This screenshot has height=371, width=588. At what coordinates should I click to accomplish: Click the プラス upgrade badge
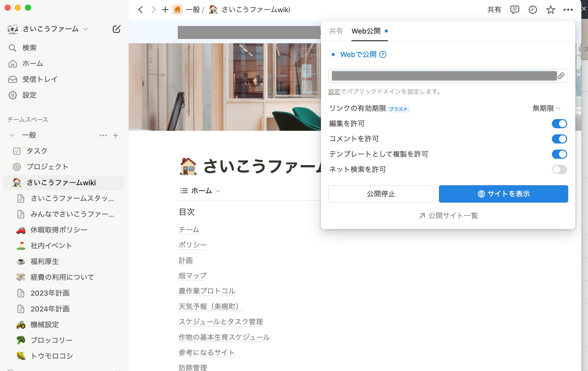(x=398, y=109)
